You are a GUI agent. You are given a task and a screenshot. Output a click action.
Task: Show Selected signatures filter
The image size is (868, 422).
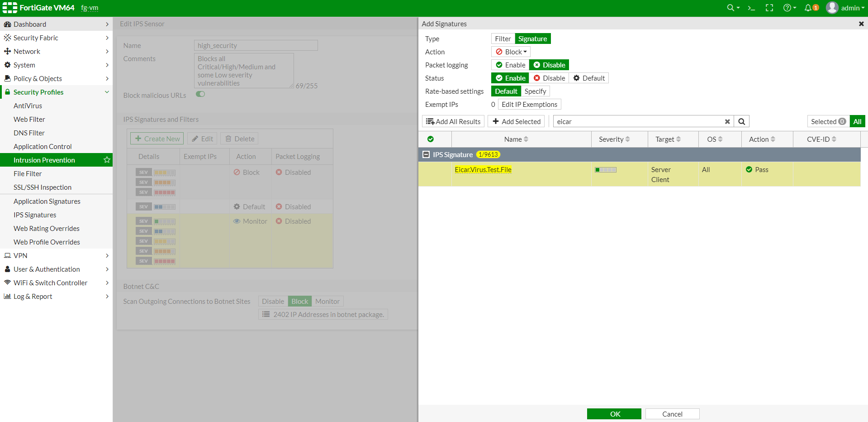pyautogui.click(x=828, y=121)
